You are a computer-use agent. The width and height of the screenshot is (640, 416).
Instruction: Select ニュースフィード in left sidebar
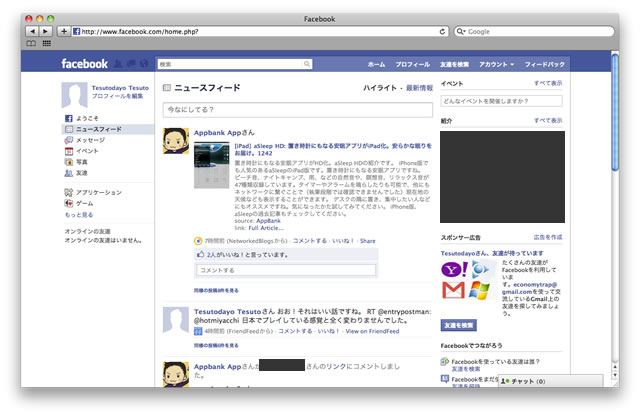point(108,129)
